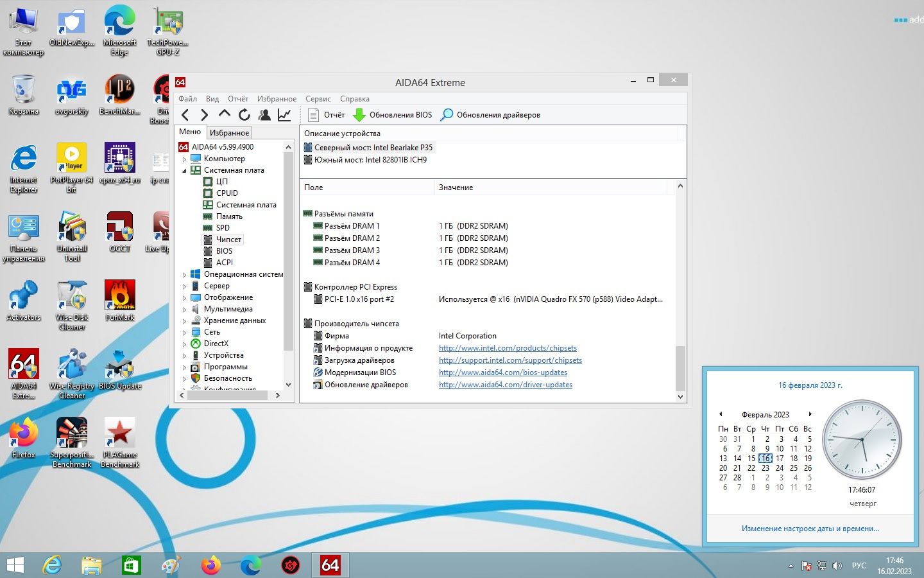
Task: Open the OCCT desktop shortcut
Action: pyautogui.click(x=120, y=232)
